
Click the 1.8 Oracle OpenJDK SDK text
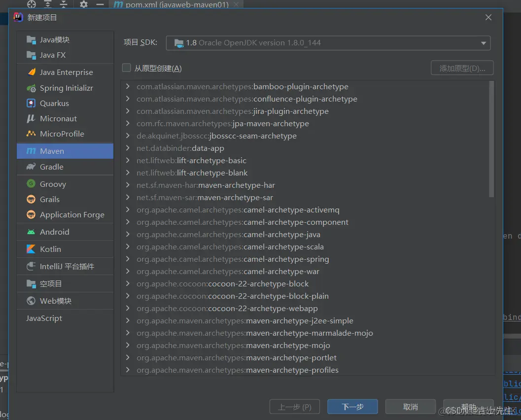pos(253,43)
